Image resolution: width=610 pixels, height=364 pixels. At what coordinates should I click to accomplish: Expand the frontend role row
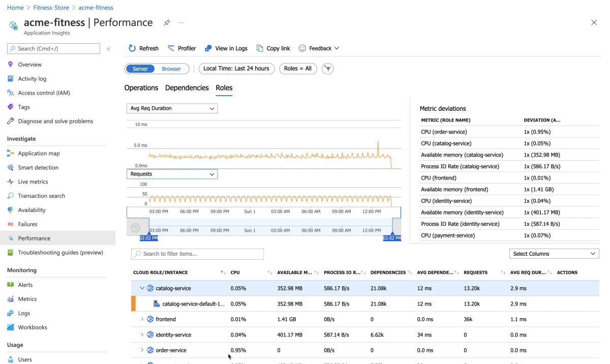142,319
